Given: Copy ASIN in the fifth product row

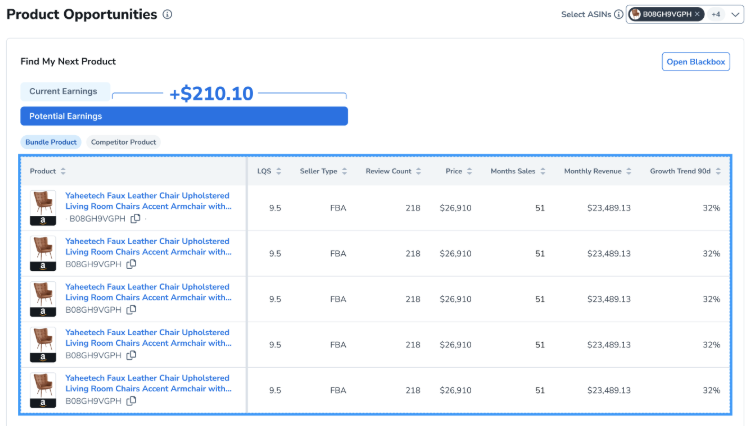Looking at the screenshot, I should tap(131, 401).
